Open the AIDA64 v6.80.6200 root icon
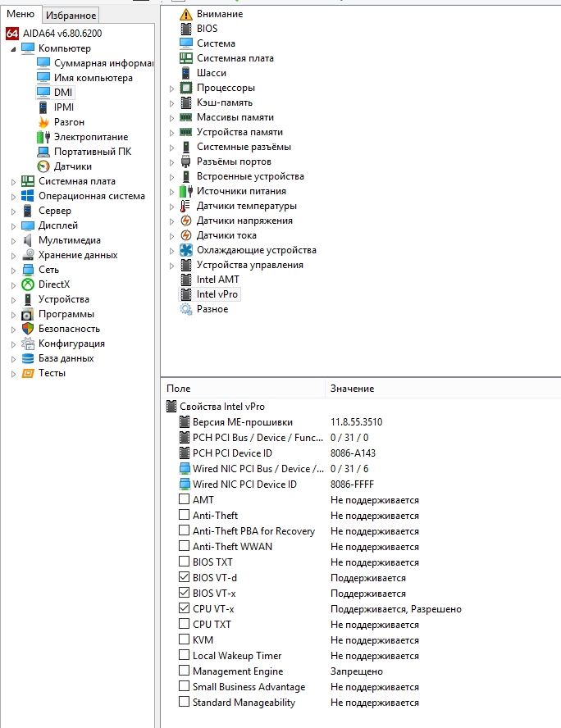 coord(12,34)
